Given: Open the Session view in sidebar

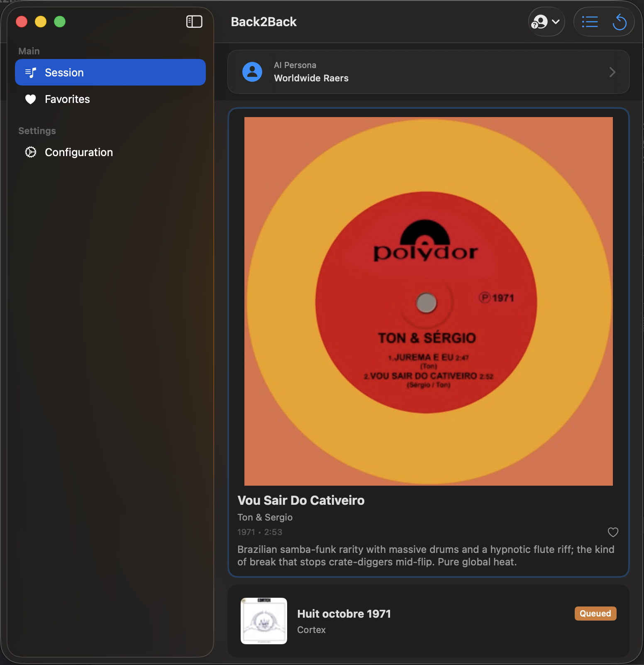Looking at the screenshot, I should (110, 72).
